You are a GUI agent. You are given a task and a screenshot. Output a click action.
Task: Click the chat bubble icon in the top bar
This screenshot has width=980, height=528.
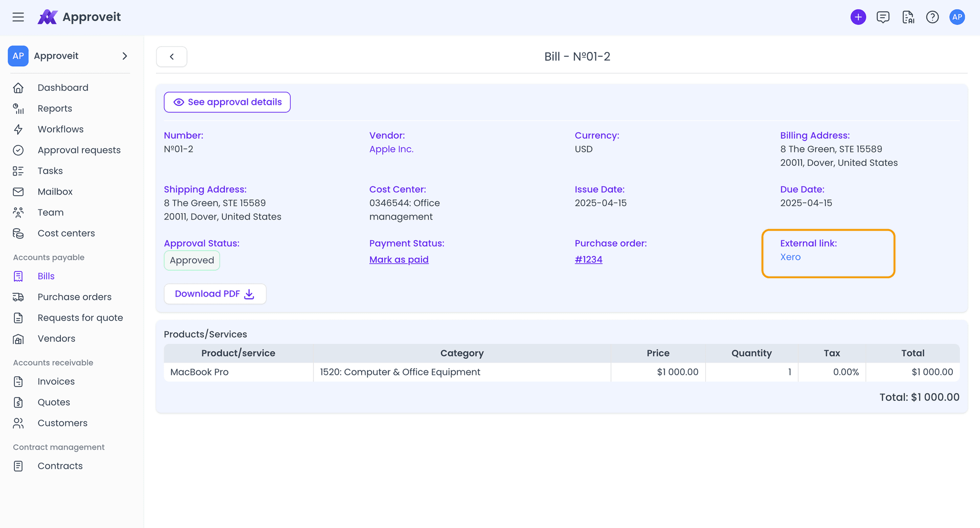(883, 17)
